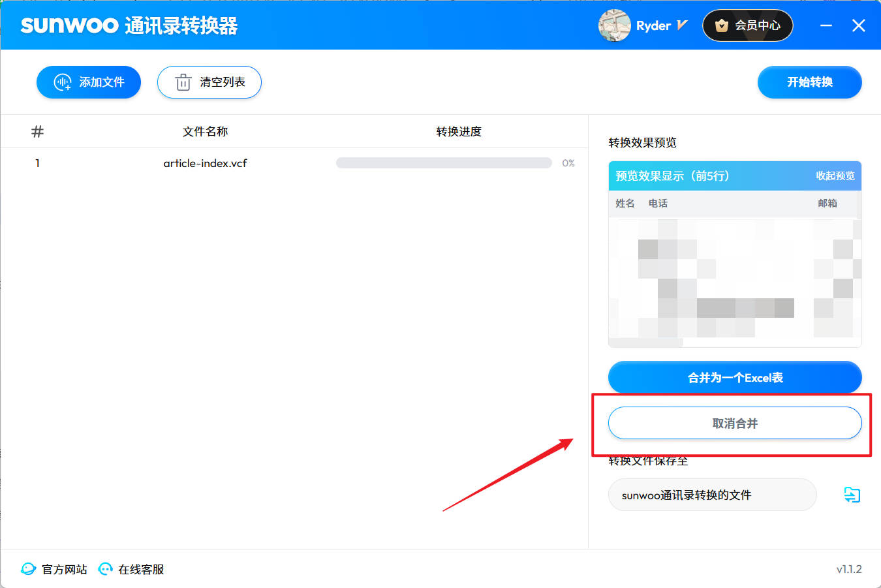Click the 转换进度 column header

[459, 132]
